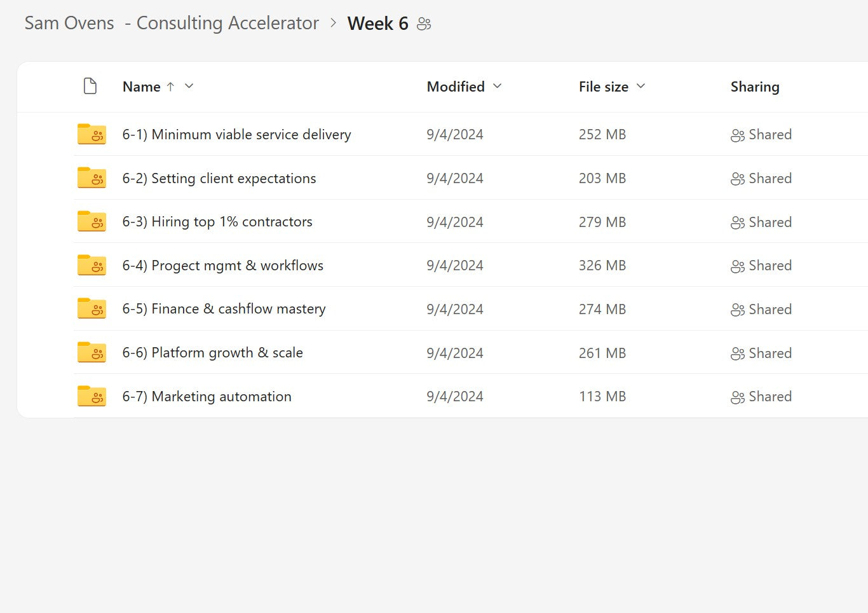Open folder icon for 6-4) Progect mgmt & workflows

(92, 265)
